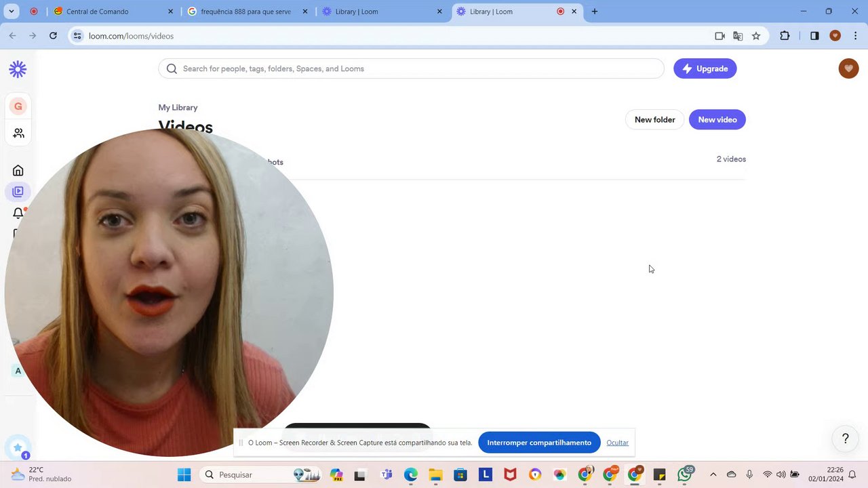This screenshot has height=488, width=868.
Task: Open the Wi-Fi network tray icon
Action: (767, 474)
